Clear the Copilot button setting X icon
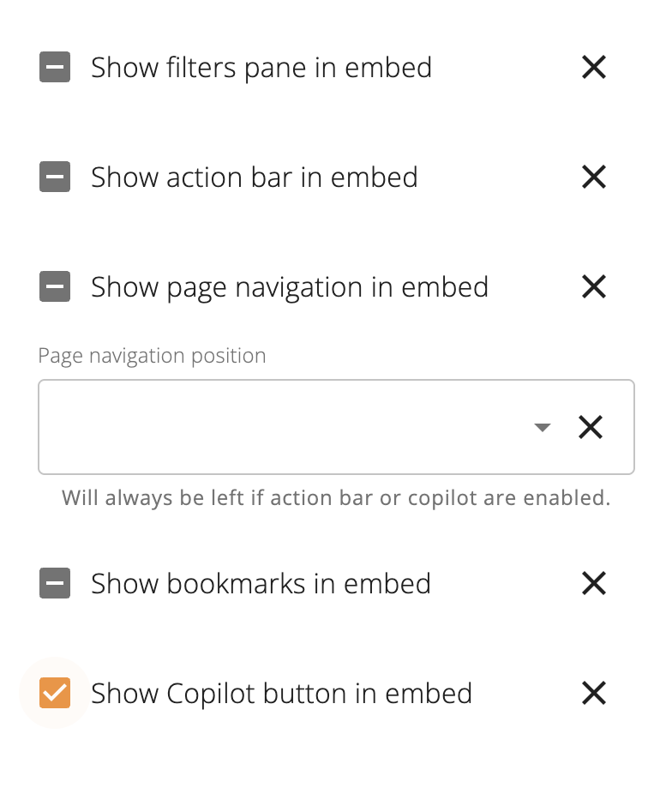 click(x=594, y=694)
